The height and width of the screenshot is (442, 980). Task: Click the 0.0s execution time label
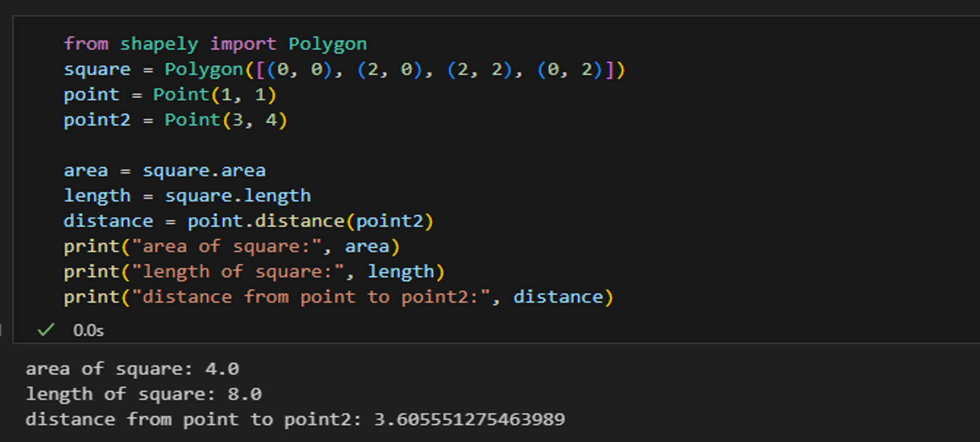(x=88, y=330)
